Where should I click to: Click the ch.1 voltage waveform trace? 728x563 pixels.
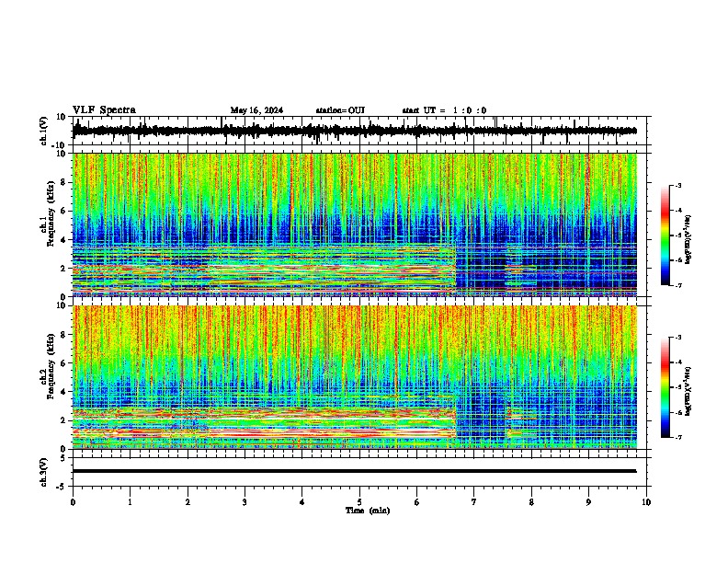355,131
